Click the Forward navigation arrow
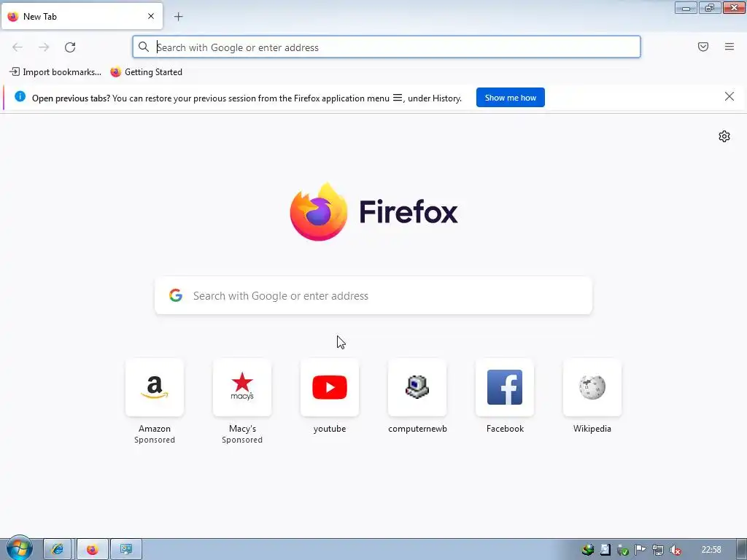 (x=44, y=47)
